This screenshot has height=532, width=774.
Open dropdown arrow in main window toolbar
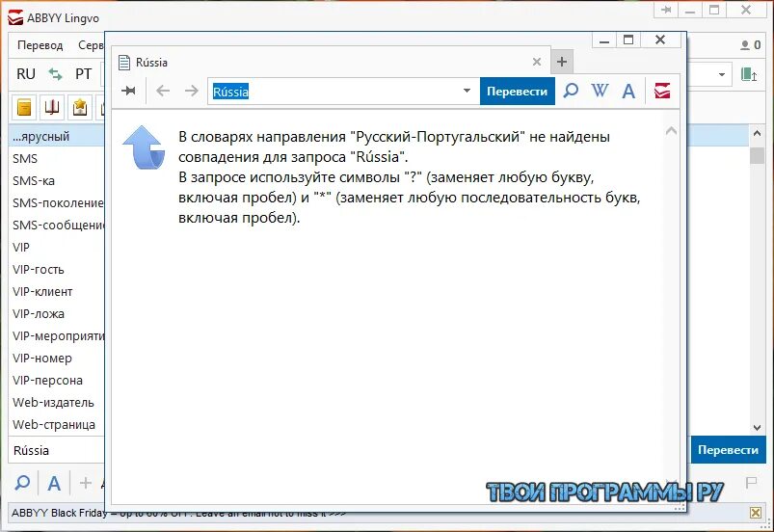[x=722, y=74]
